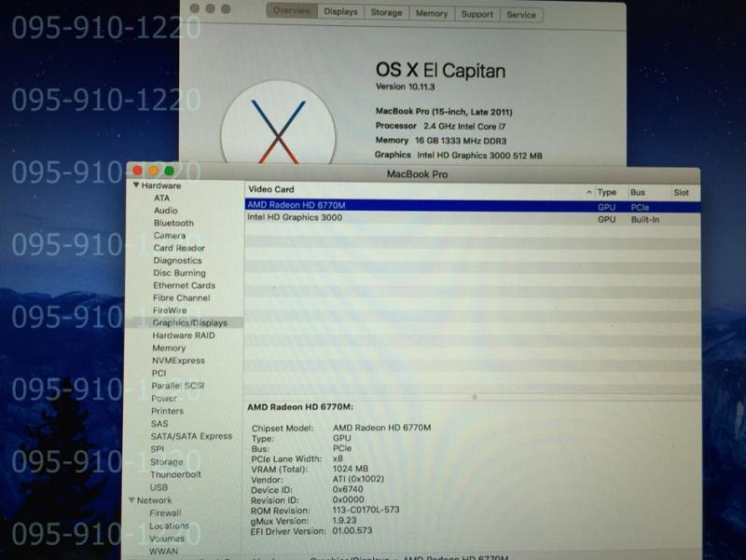Image resolution: width=746 pixels, height=560 pixels.
Task: Click the Revision ID value 0x0000
Action: click(348, 499)
